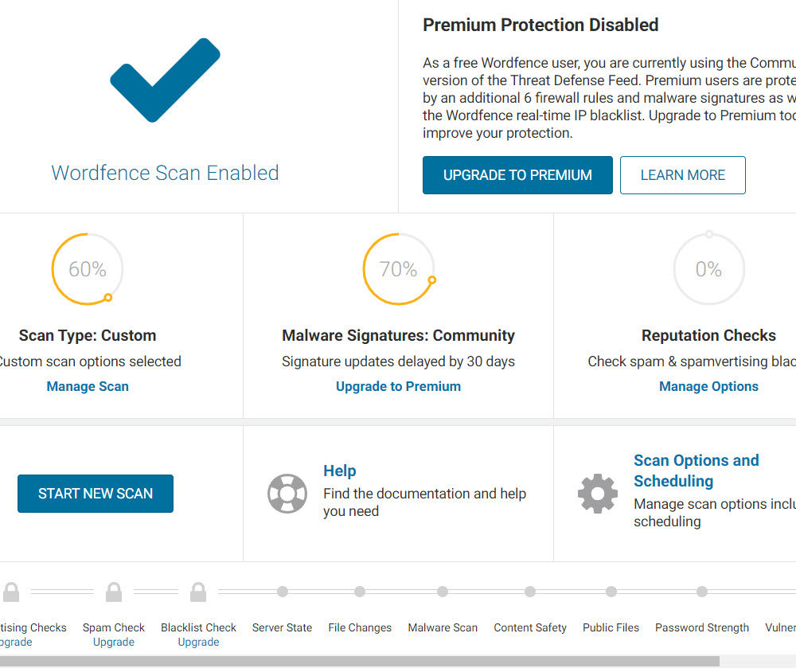The image size is (796, 672).
Task: Open Manage Options under Reputation Checks
Action: (708, 386)
